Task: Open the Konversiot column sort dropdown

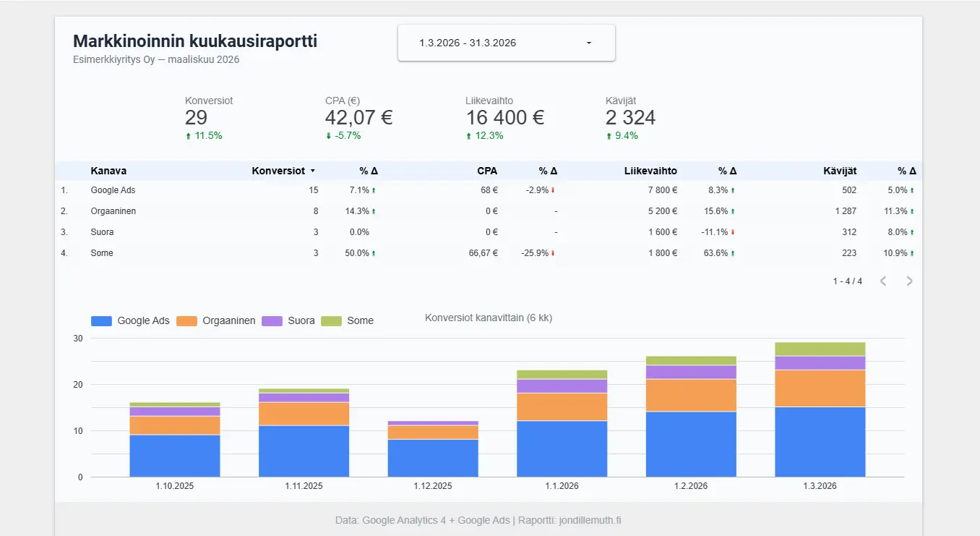Action: pyautogui.click(x=311, y=171)
